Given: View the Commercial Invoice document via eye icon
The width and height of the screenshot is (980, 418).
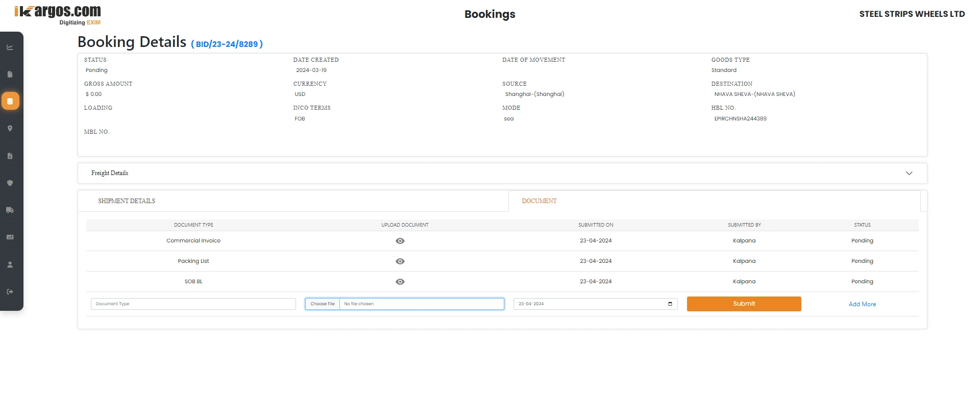Looking at the screenshot, I should 400,241.
